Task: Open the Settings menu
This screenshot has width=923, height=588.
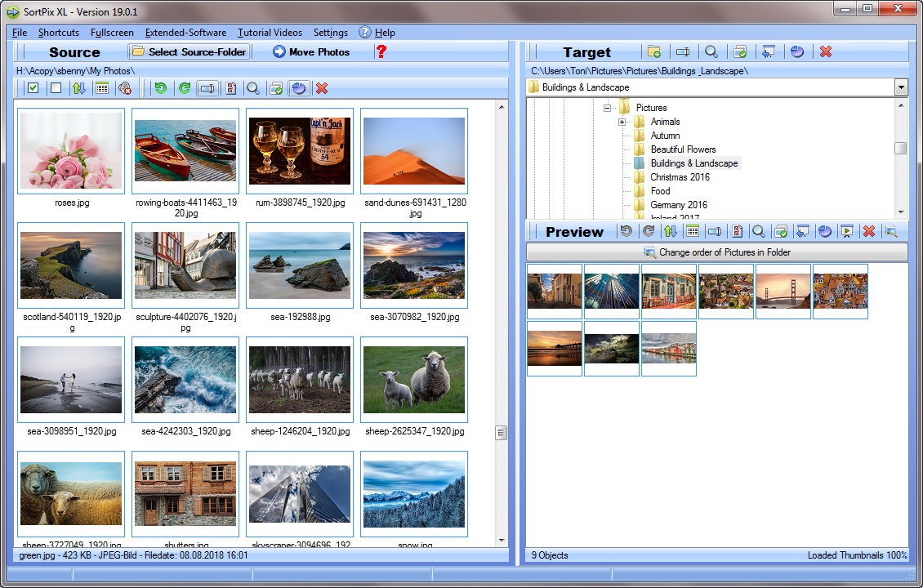Action: pos(330,33)
